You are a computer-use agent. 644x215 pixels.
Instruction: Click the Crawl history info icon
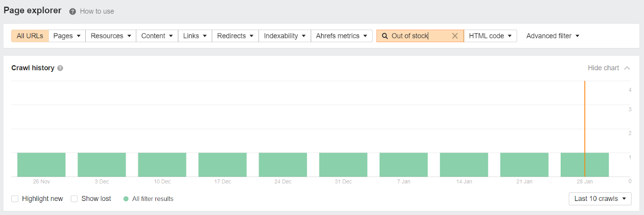tap(60, 68)
